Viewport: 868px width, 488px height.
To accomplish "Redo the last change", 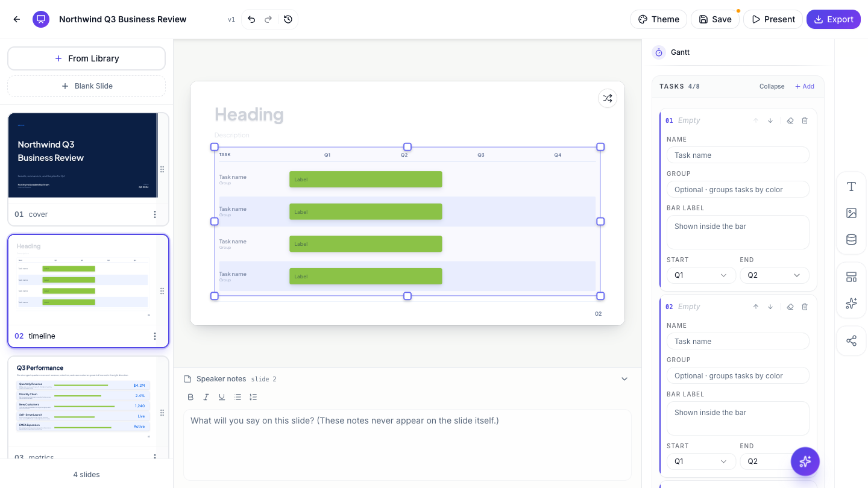I will 268,19.
